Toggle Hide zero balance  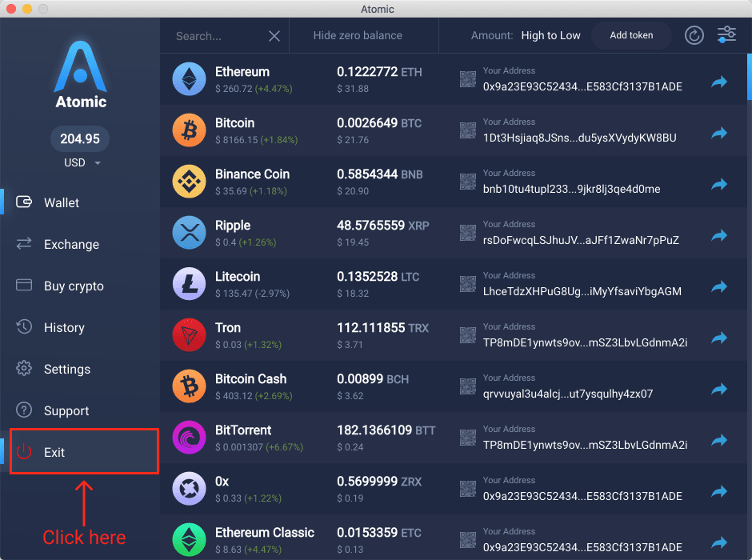[x=358, y=35]
